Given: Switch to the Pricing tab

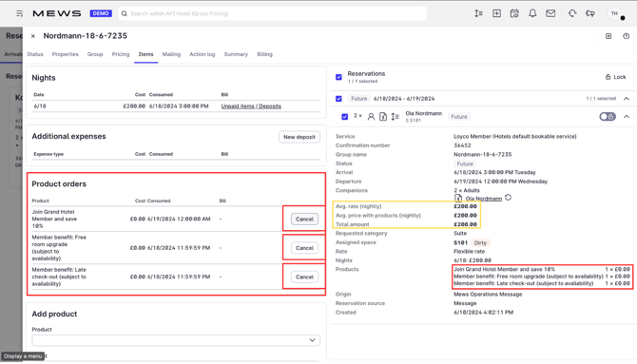Looking at the screenshot, I should [x=121, y=54].
